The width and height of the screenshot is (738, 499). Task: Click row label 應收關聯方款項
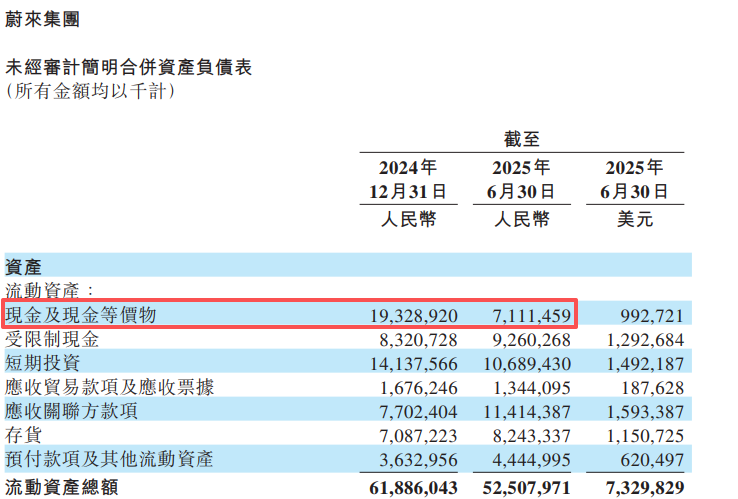point(71,411)
